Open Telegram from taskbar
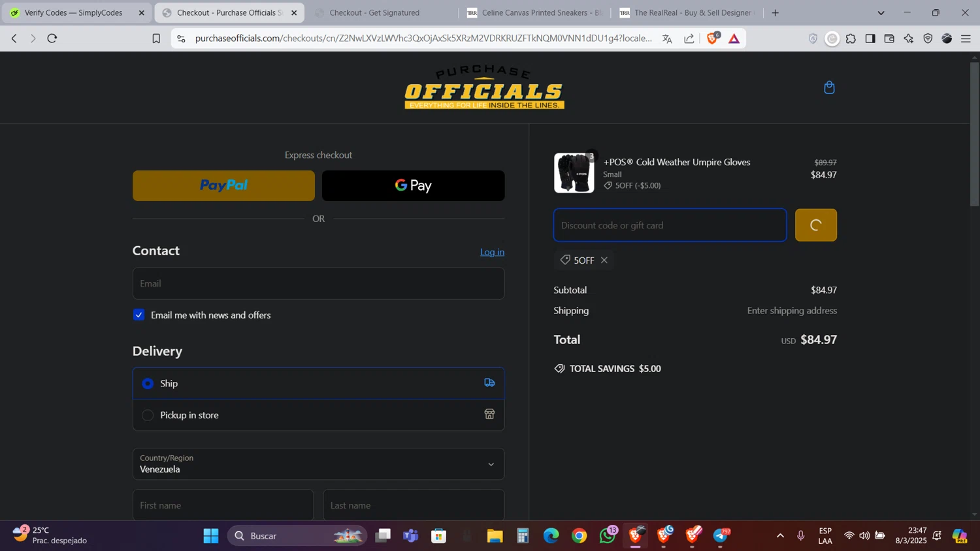This screenshot has height=551, width=980. click(721, 536)
